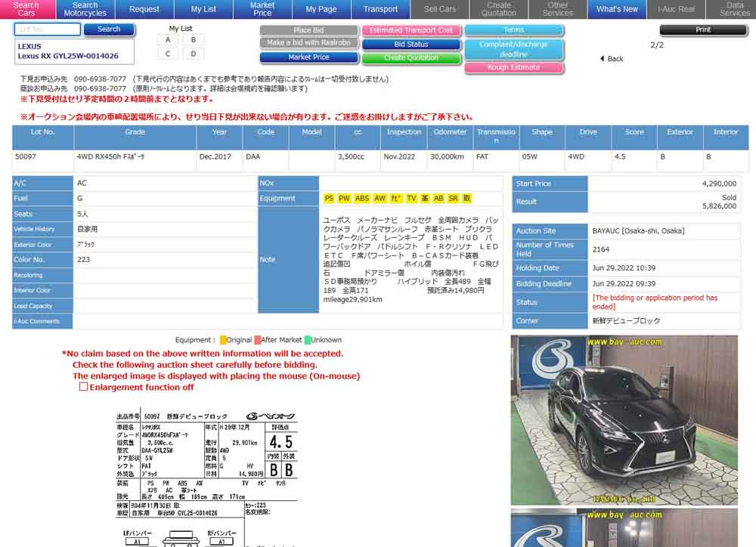This screenshot has width=756, height=547.
Task: Add to My List C
Action: 168,54
